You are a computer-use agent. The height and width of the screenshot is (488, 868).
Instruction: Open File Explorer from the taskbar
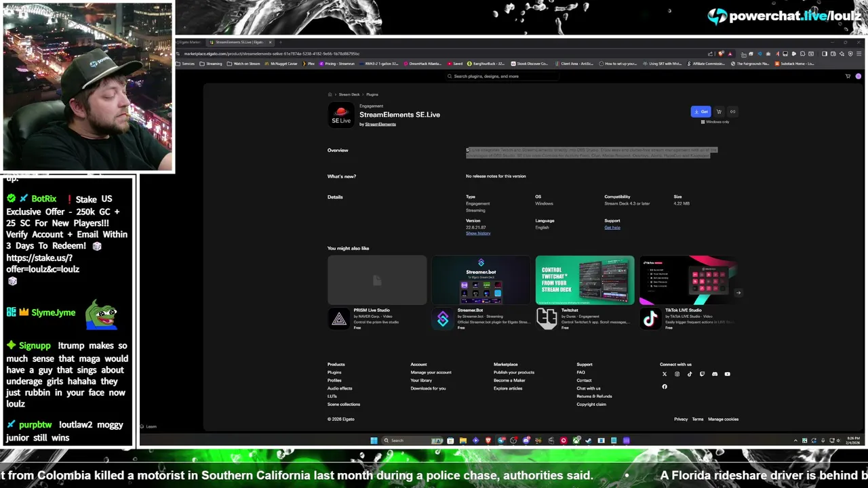463,441
